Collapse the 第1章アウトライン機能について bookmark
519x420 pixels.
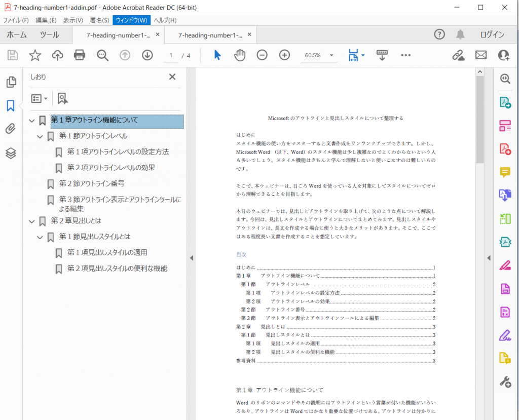(x=31, y=122)
